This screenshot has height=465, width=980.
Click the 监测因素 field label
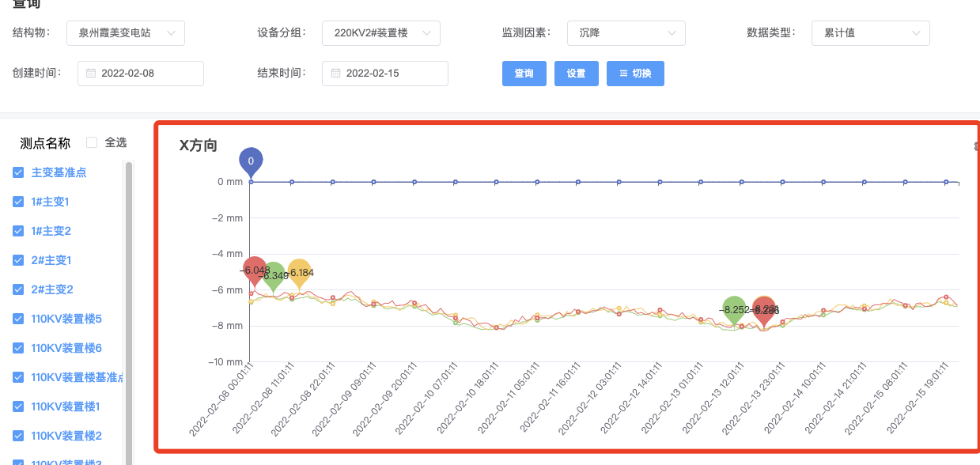(526, 33)
